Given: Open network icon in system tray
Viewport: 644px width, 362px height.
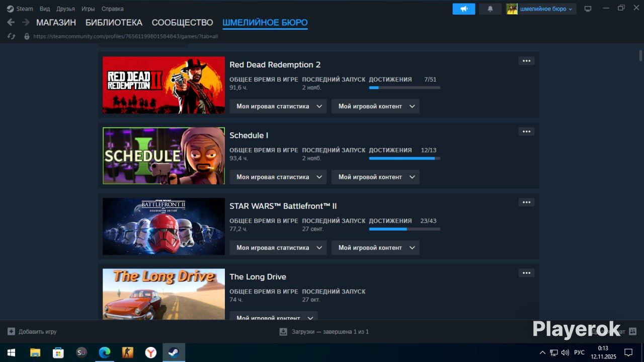Looking at the screenshot, I should [553, 352].
